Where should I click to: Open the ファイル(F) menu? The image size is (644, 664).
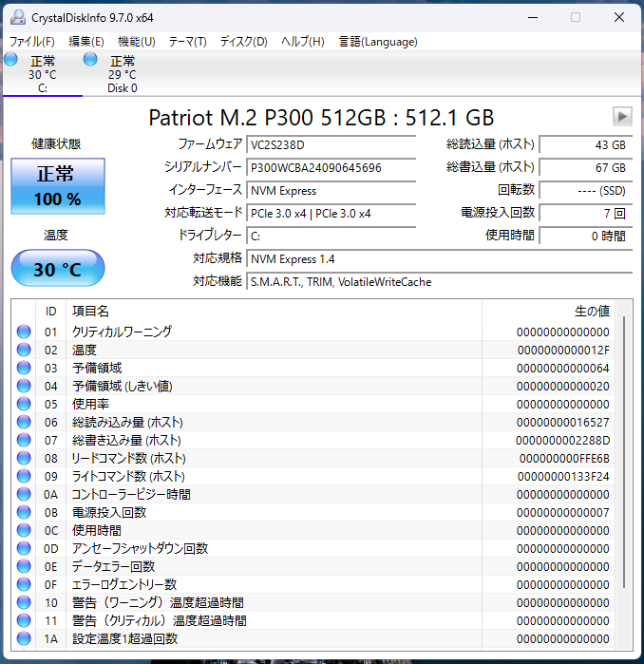(x=32, y=42)
